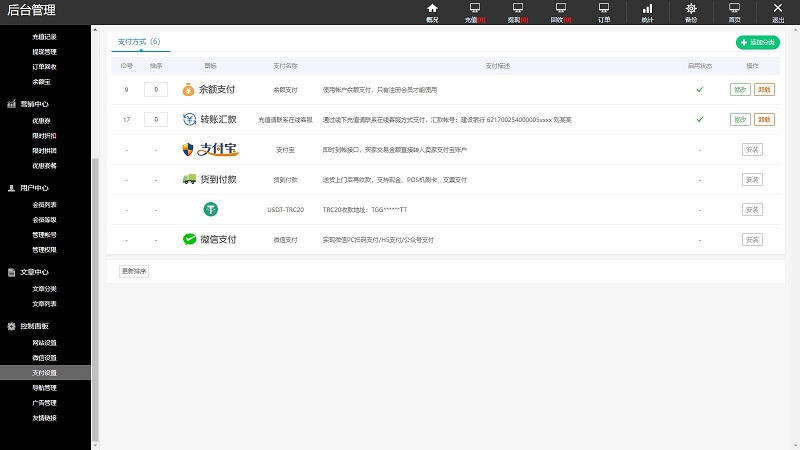Click the 安装 install button for 货到付款
Viewport: 800px width, 450px height.
click(752, 180)
